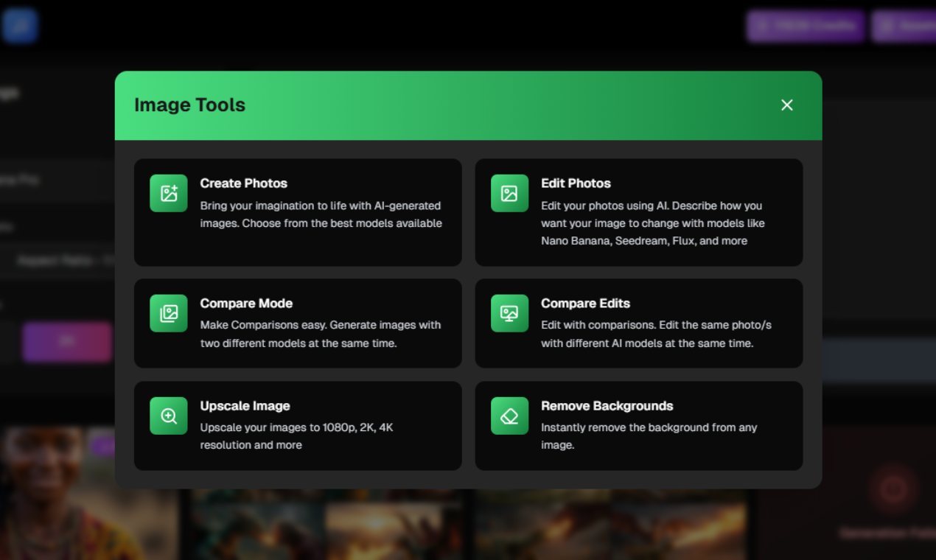Screen dimensions: 936x560
Task: Click the Remove Backgrounds eraser icon
Action: 509,415
